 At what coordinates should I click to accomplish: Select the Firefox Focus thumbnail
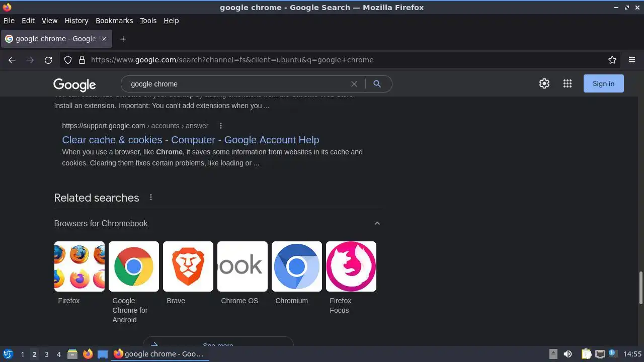click(351, 266)
